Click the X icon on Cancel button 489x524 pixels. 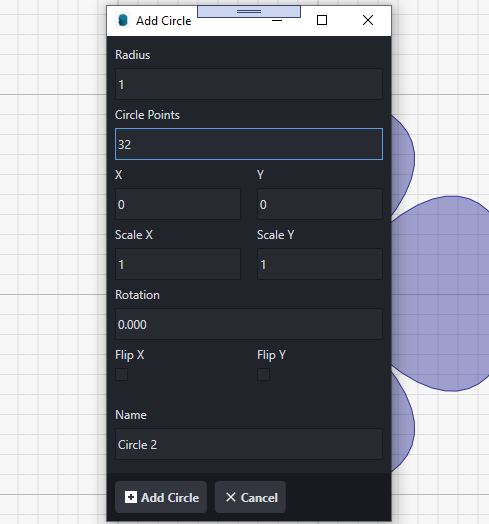(231, 497)
